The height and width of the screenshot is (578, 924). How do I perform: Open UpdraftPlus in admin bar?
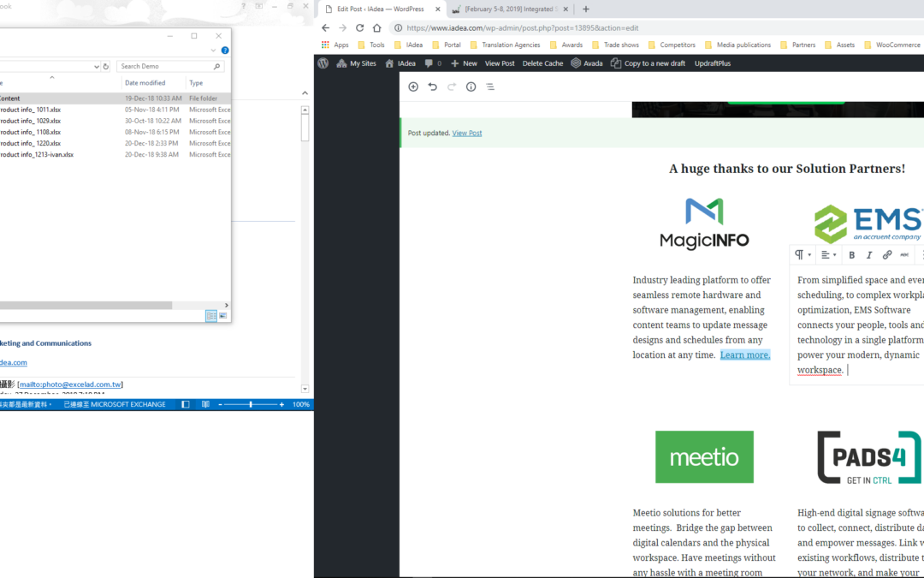[713, 63]
